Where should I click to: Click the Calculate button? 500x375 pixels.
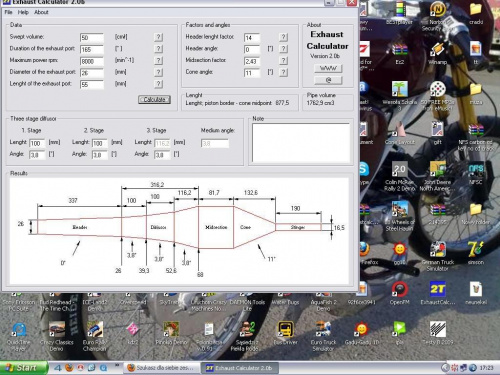[x=154, y=99]
